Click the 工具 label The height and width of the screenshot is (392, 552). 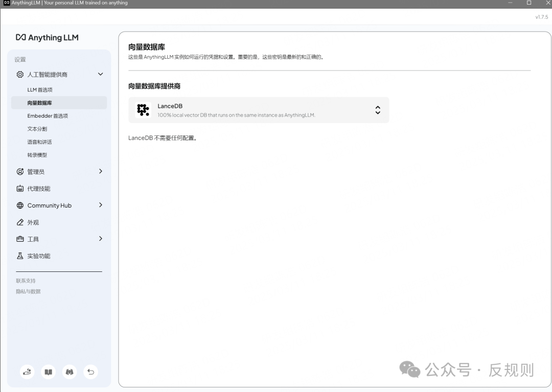(33, 239)
